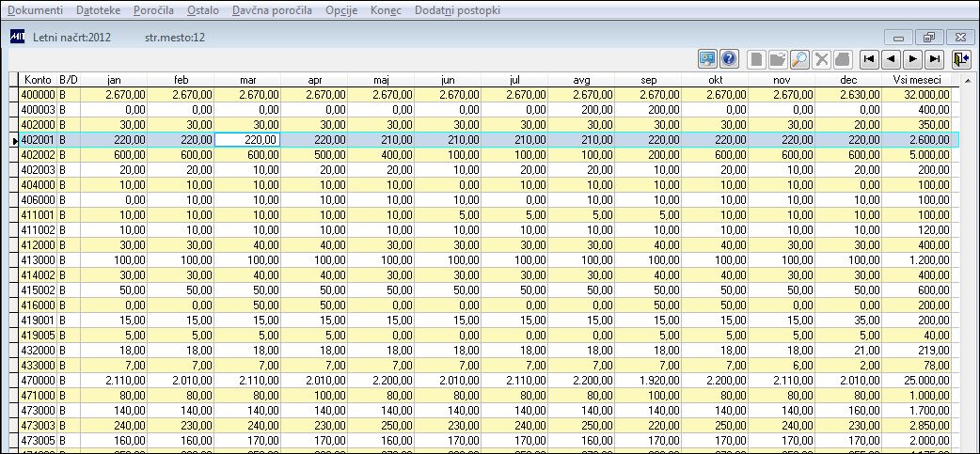Click total 2.850,00 for 473003

coord(916,424)
